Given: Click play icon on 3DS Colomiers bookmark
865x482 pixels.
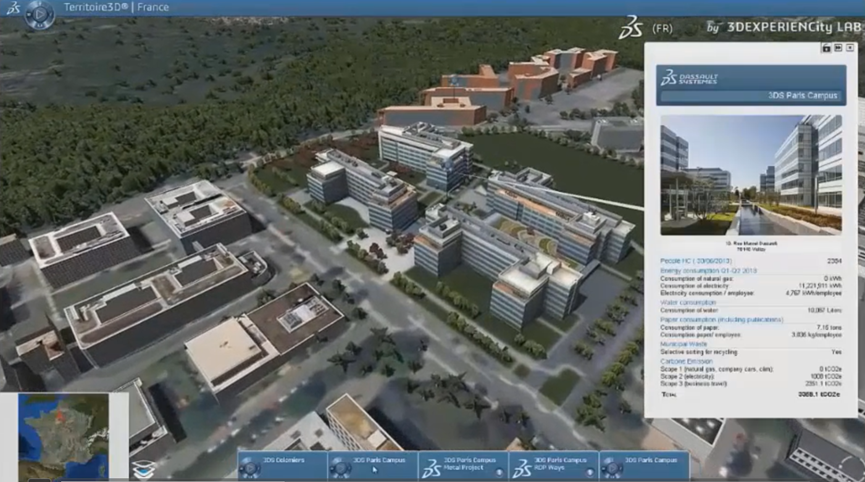Looking at the screenshot, I should [250, 468].
